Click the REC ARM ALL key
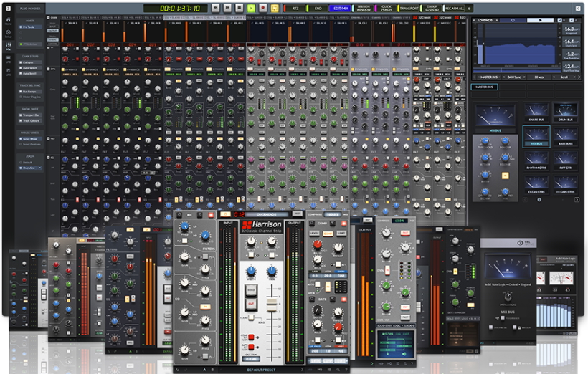This screenshot has width=588, height=374. pyautogui.click(x=455, y=9)
